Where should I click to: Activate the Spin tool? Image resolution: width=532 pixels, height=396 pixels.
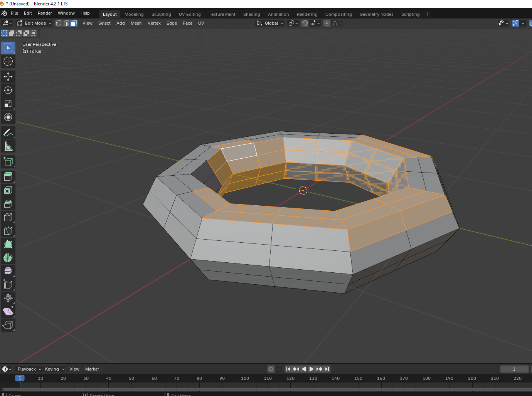tap(8, 258)
